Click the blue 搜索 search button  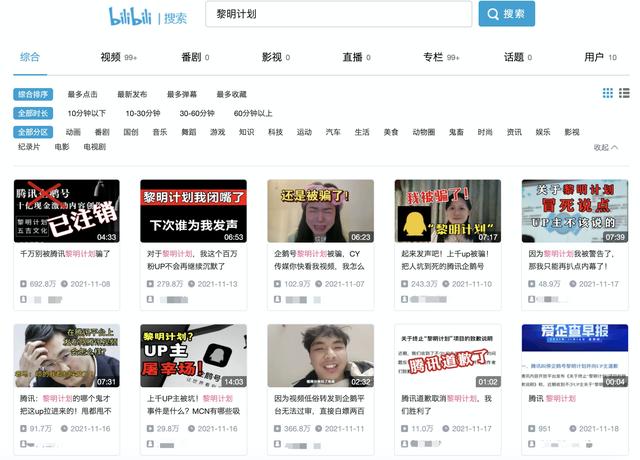[x=506, y=14]
